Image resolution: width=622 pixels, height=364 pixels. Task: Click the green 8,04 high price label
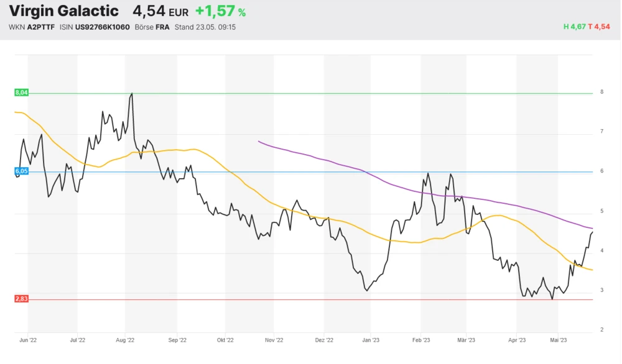(x=21, y=93)
